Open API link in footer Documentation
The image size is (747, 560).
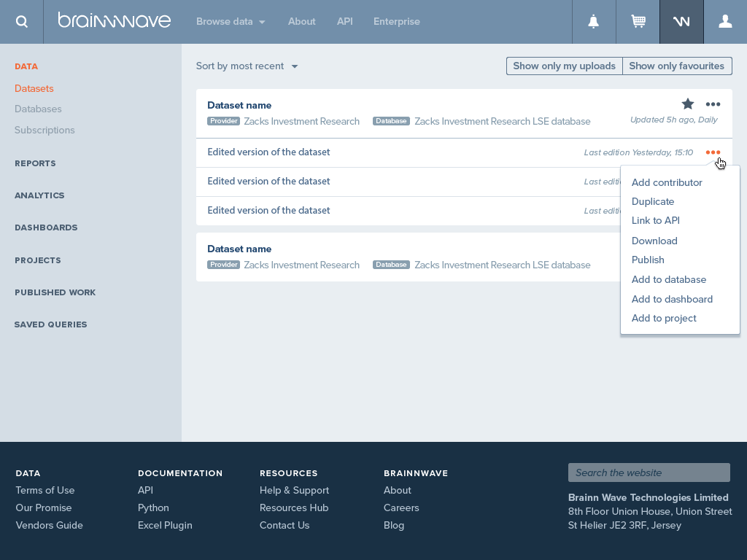point(145,490)
